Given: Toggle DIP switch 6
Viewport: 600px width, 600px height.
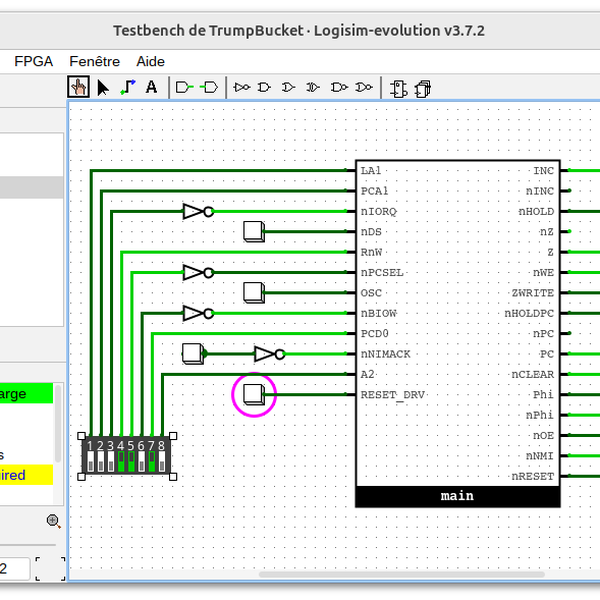Looking at the screenshot, I should coord(142,461).
